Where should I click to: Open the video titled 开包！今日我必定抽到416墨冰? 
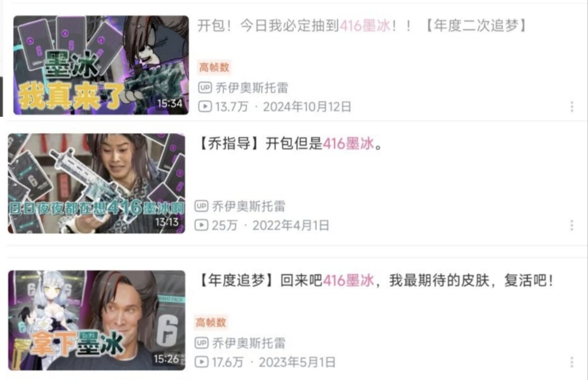[x=362, y=26]
